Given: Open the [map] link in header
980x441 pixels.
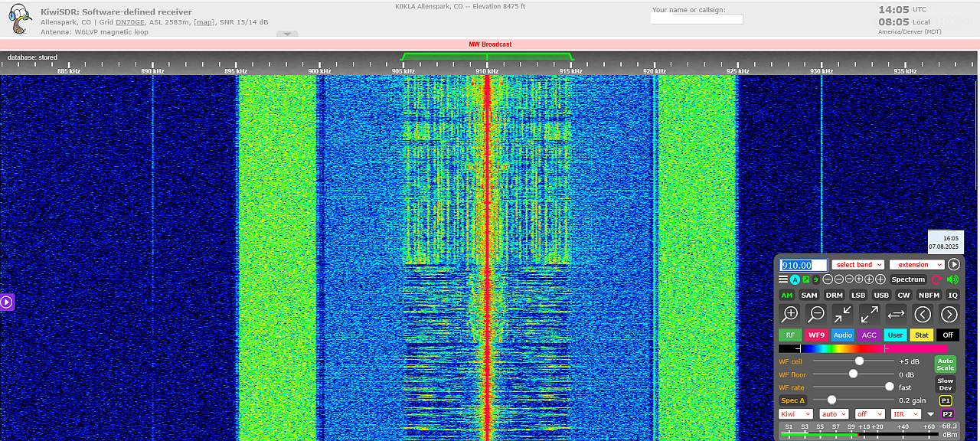Looking at the screenshot, I should [x=204, y=22].
